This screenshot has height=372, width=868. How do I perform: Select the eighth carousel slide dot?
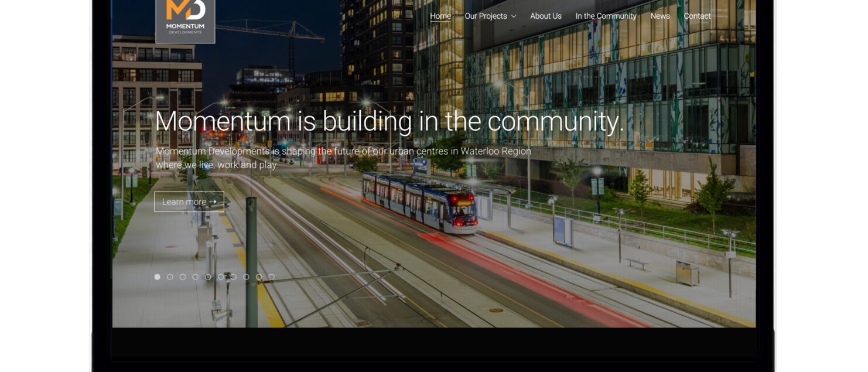pos(246,277)
